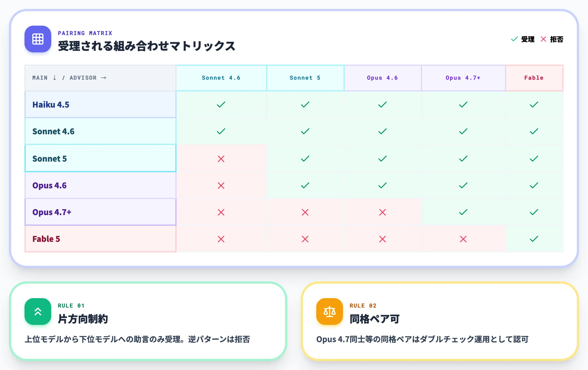Image resolution: width=588 pixels, height=370 pixels.
Task: Click the check for main Sonnet 5, advisor Opus 4.6
Action: point(383,159)
